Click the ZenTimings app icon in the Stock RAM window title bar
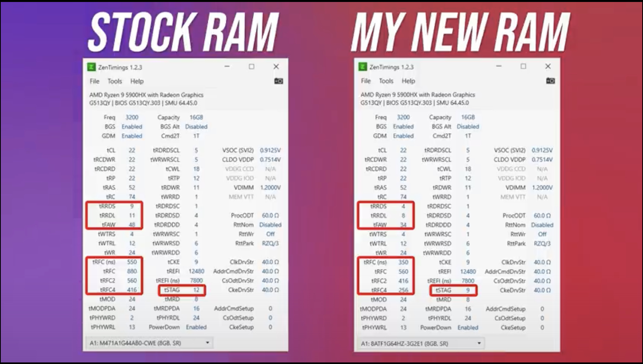This screenshot has height=364, width=643. (x=91, y=67)
